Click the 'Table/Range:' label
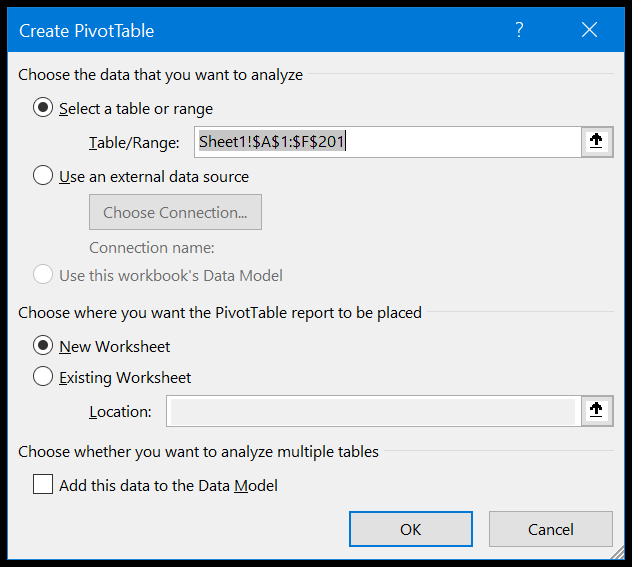The height and width of the screenshot is (567, 632). [x=134, y=143]
